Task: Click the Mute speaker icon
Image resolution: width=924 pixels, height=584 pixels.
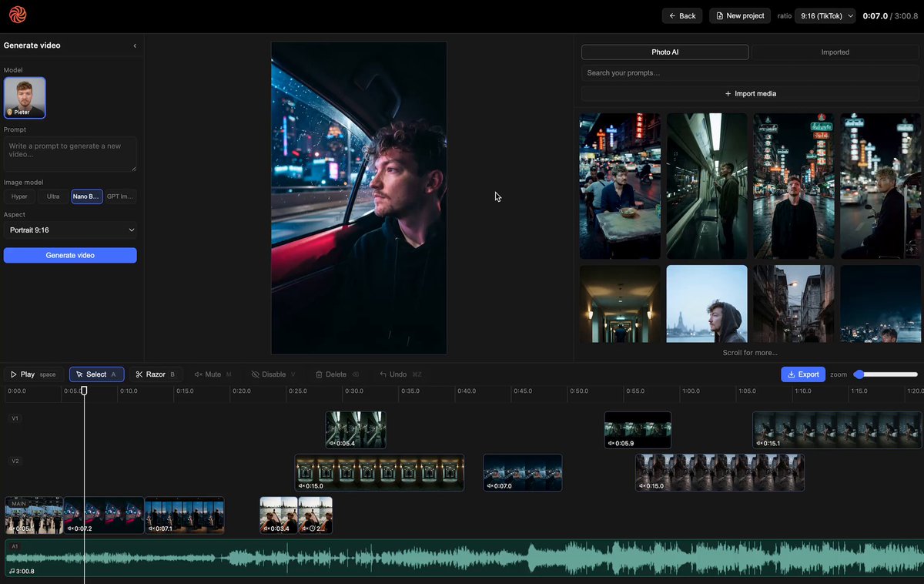Action: [199, 374]
